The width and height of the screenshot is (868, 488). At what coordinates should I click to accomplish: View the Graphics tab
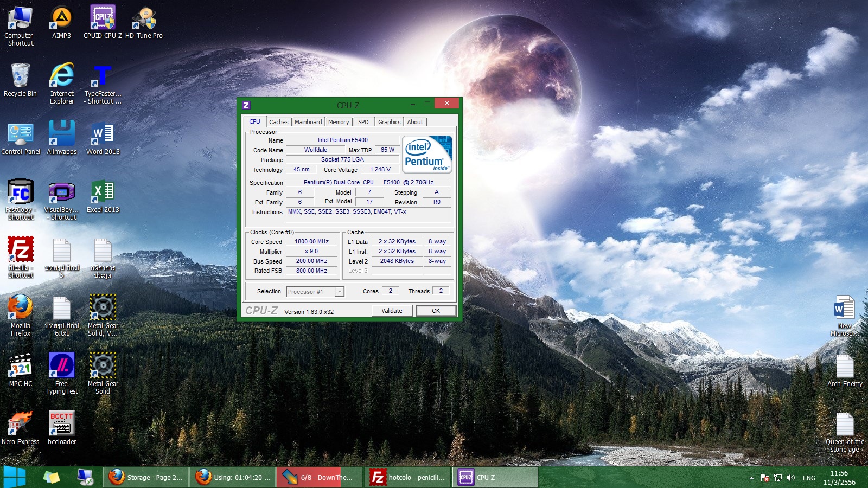pos(390,122)
